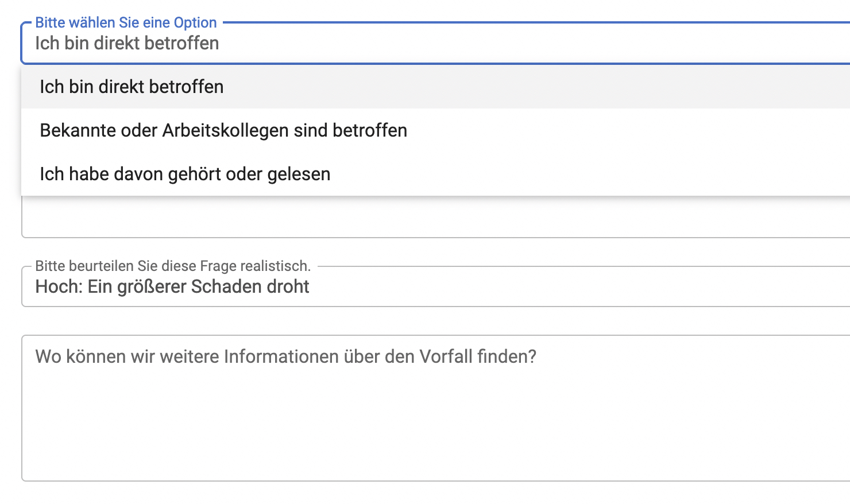The width and height of the screenshot is (850, 504).
Task: Click the text "Hoch: Ein größerer Schaden droht"
Action: click(x=172, y=286)
